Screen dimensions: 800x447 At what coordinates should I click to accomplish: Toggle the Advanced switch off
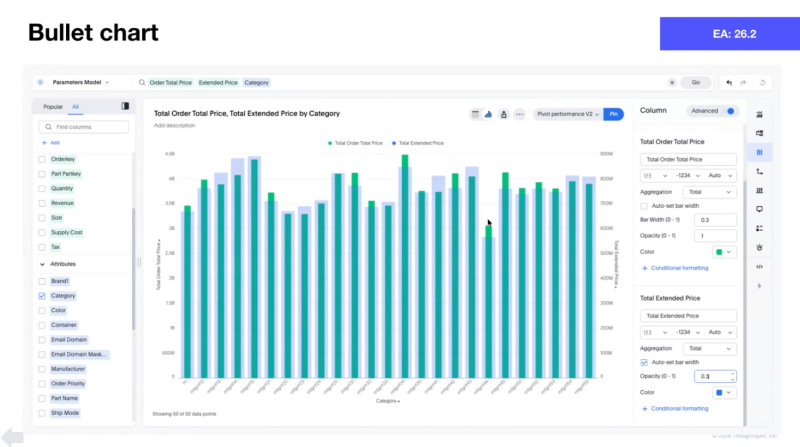point(729,111)
